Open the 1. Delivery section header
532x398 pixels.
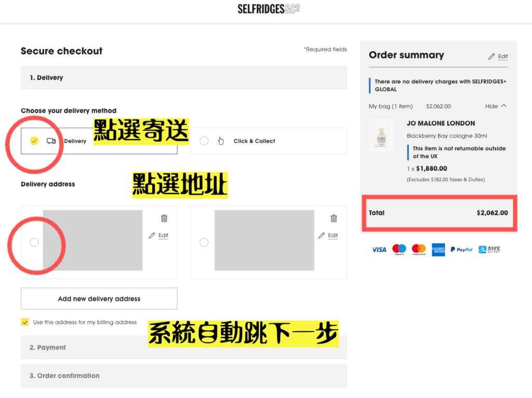tap(184, 78)
